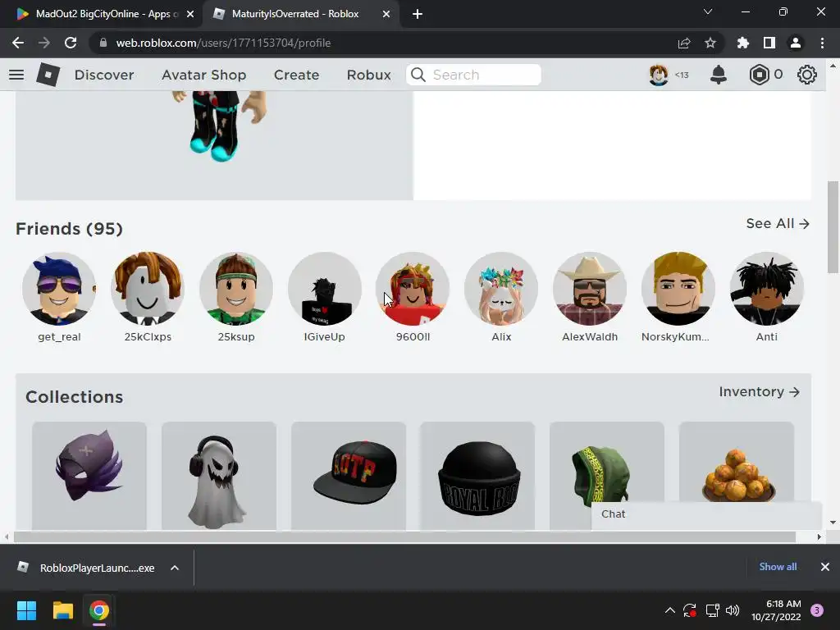Go back to the previous page
840x630 pixels.
click(x=18, y=43)
